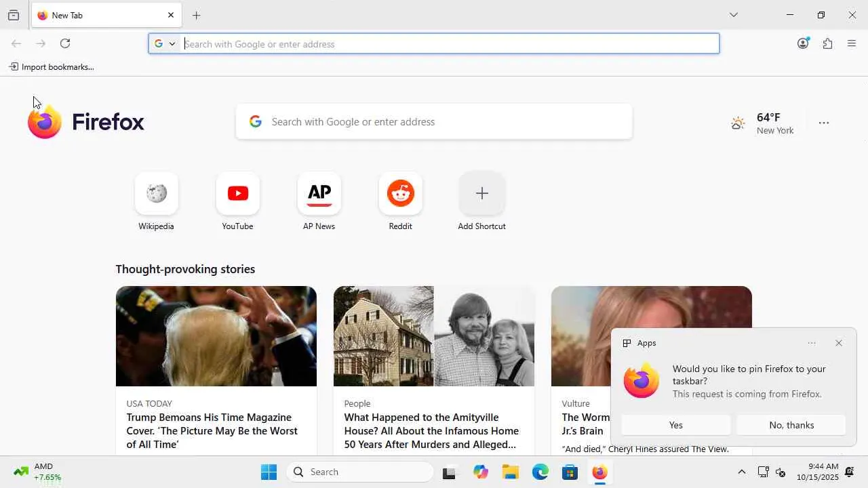Open the Reddit shortcut tile
The height and width of the screenshot is (488, 868).
(x=400, y=193)
